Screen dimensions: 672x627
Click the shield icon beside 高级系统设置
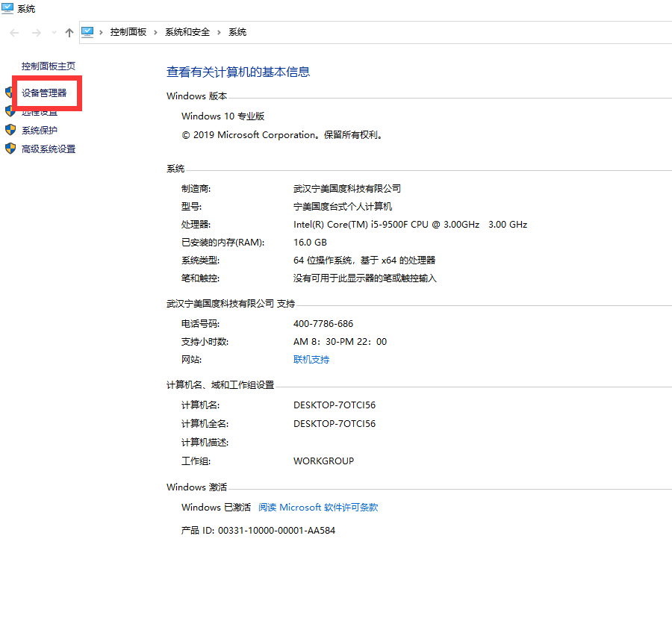[x=10, y=149]
